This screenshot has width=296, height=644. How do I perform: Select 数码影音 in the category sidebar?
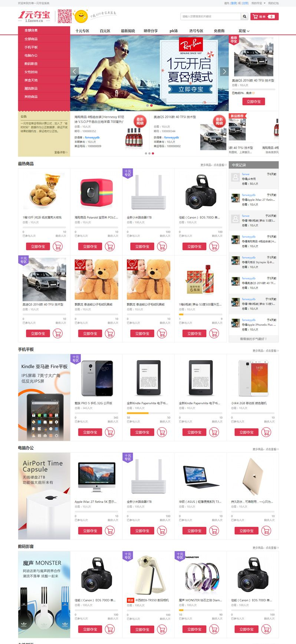[x=31, y=64]
